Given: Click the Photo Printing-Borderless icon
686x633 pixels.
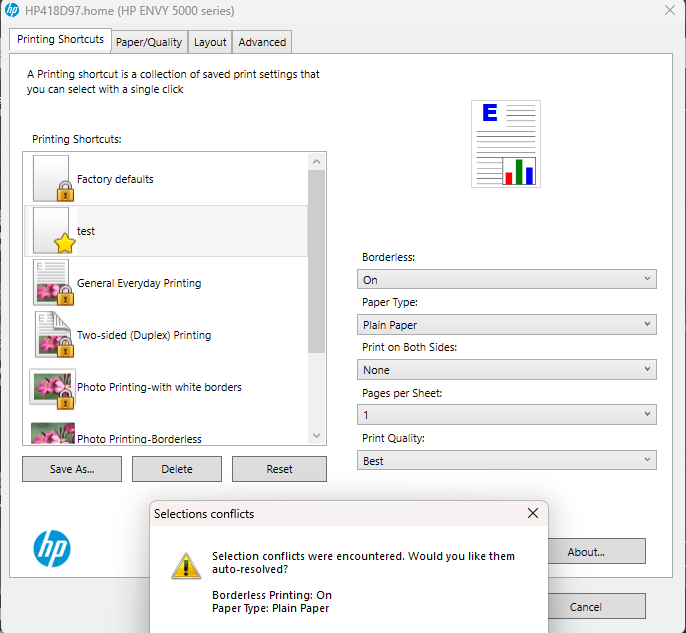Looking at the screenshot, I should click(x=53, y=433).
